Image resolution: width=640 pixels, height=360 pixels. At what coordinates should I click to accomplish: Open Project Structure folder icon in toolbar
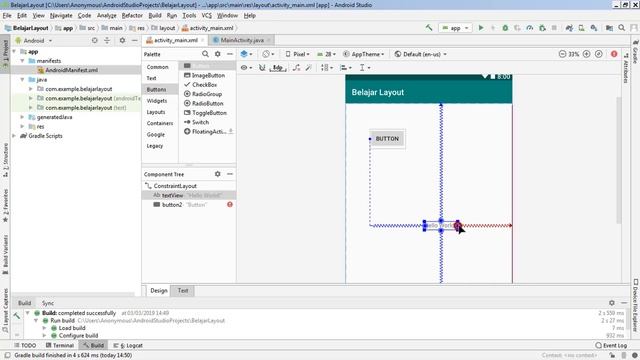coord(609,28)
